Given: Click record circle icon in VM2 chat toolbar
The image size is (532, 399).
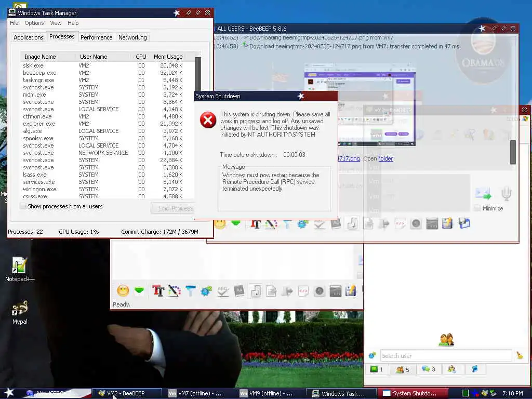Looking at the screenshot, I should tap(320, 291).
